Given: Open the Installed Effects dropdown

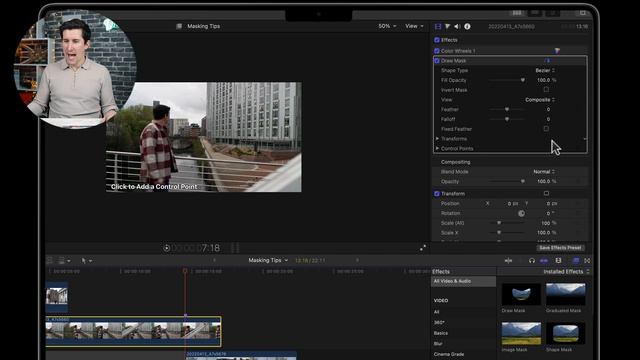Looking at the screenshot, I should pyautogui.click(x=567, y=271).
